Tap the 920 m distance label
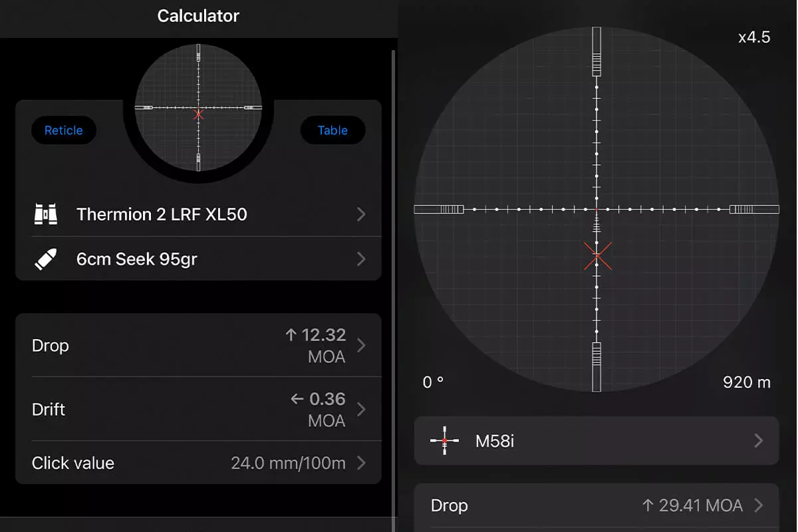The height and width of the screenshot is (532, 798). 747,382
